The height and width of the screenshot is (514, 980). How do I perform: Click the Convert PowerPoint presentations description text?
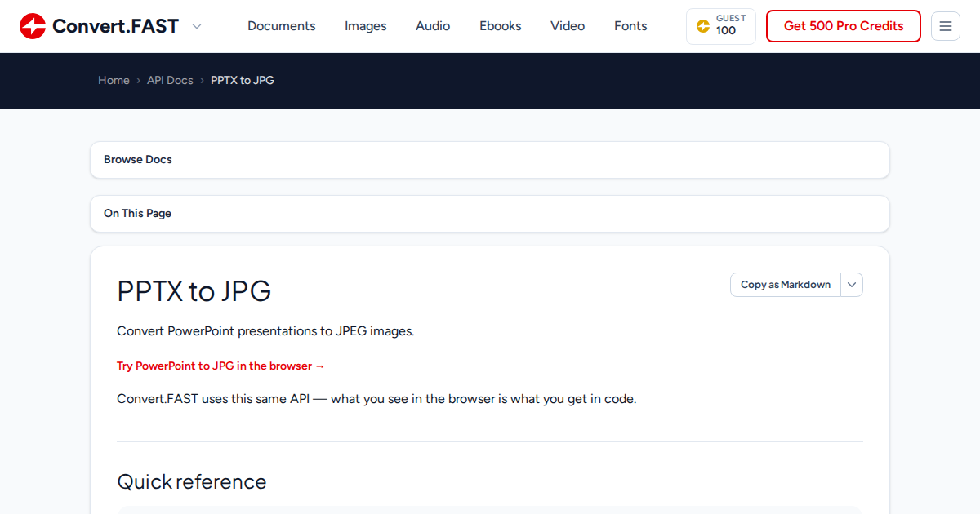pyautogui.click(x=265, y=331)
